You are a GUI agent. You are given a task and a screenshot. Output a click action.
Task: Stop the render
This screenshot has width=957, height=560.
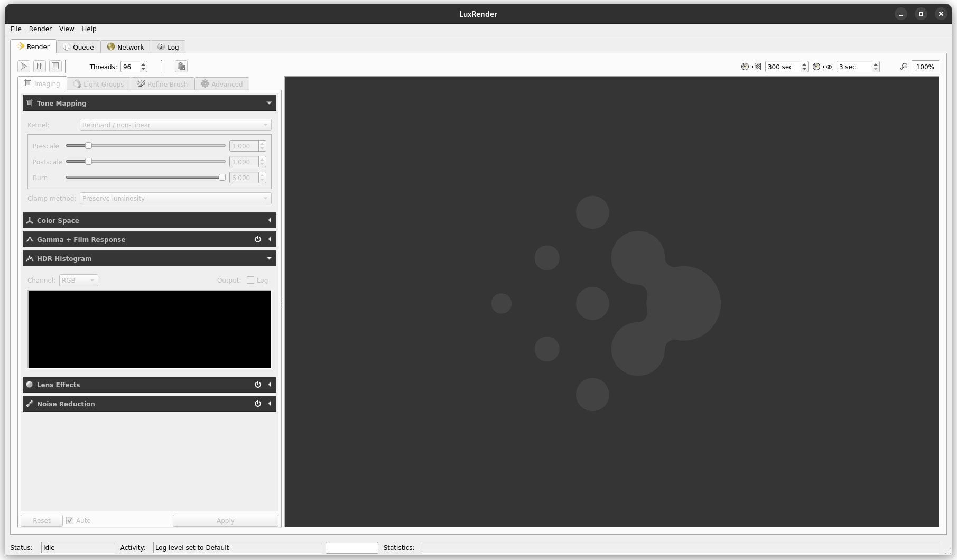pos(55,66)
